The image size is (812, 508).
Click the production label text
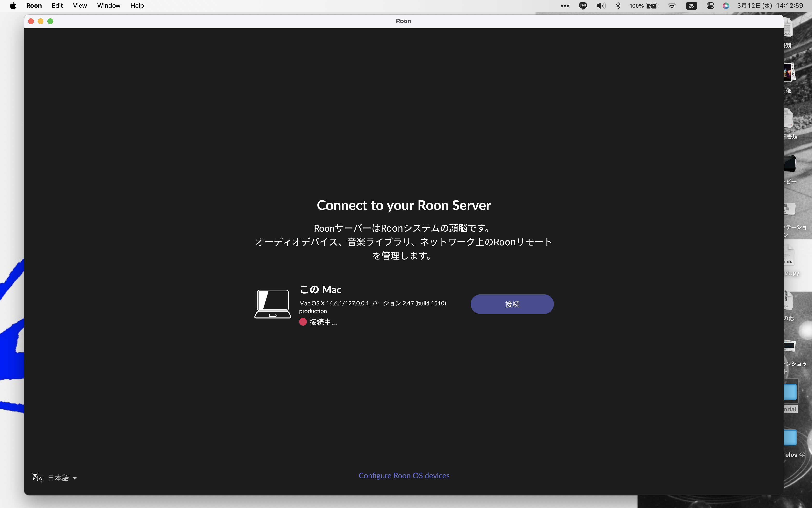coord(313,311)
